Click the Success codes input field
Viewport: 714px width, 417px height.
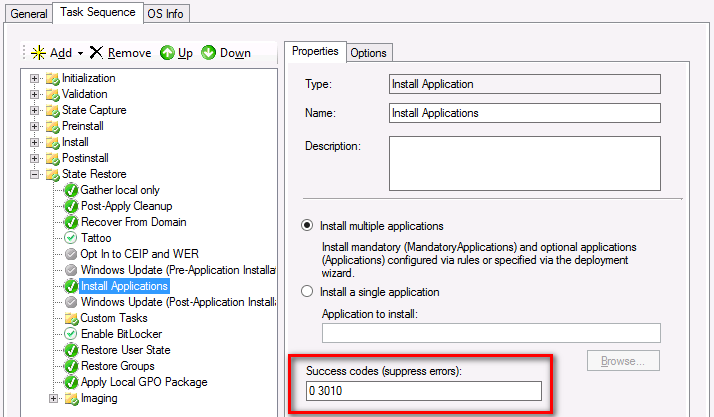(x=424, y=391)
